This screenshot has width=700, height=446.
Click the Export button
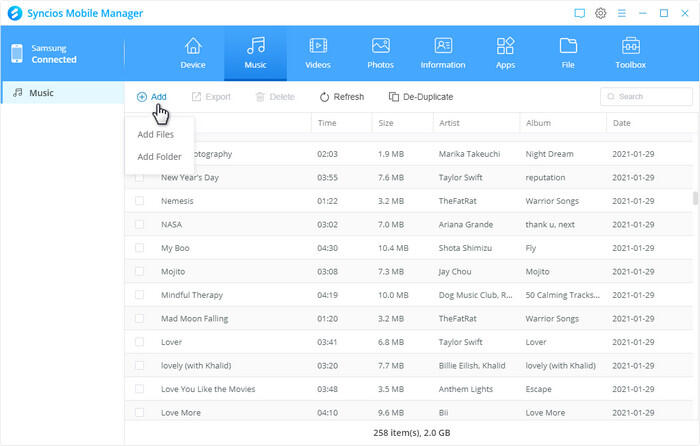(x=211, y=97)
